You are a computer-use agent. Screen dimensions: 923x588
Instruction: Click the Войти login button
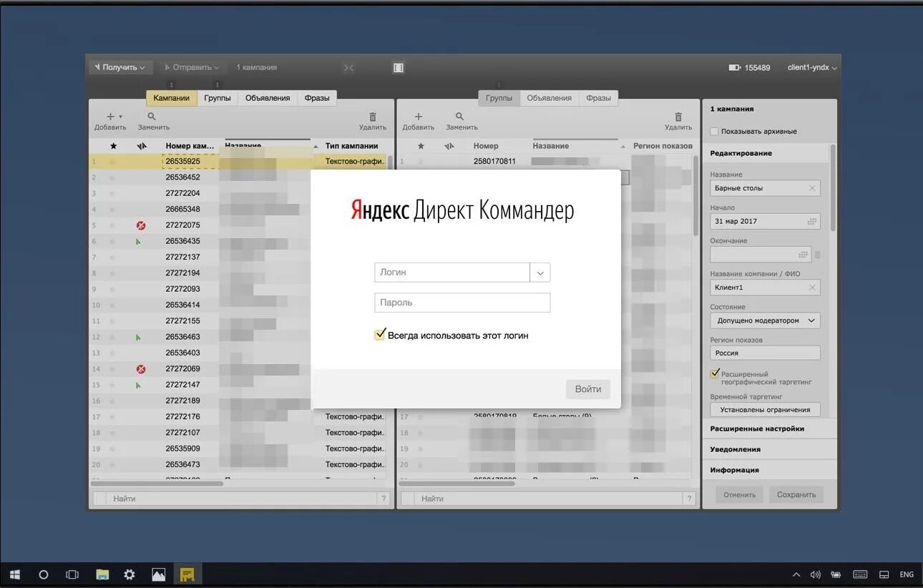pos(588,389)
